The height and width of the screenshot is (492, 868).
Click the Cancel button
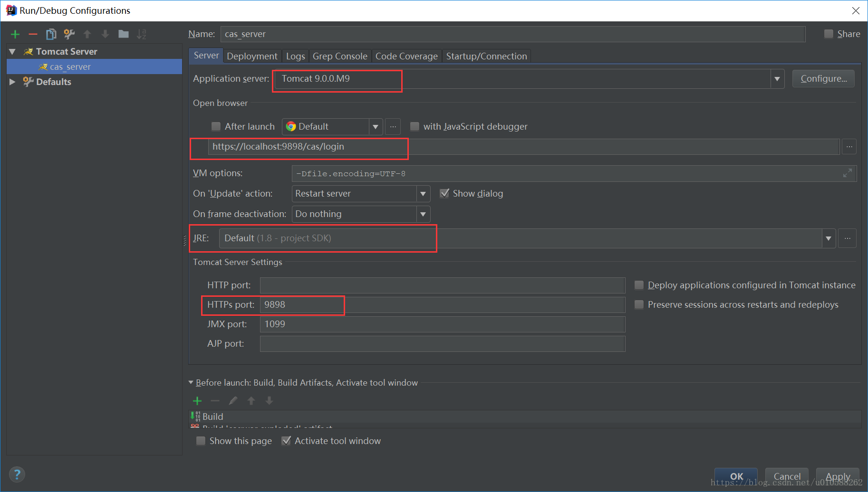787,476
